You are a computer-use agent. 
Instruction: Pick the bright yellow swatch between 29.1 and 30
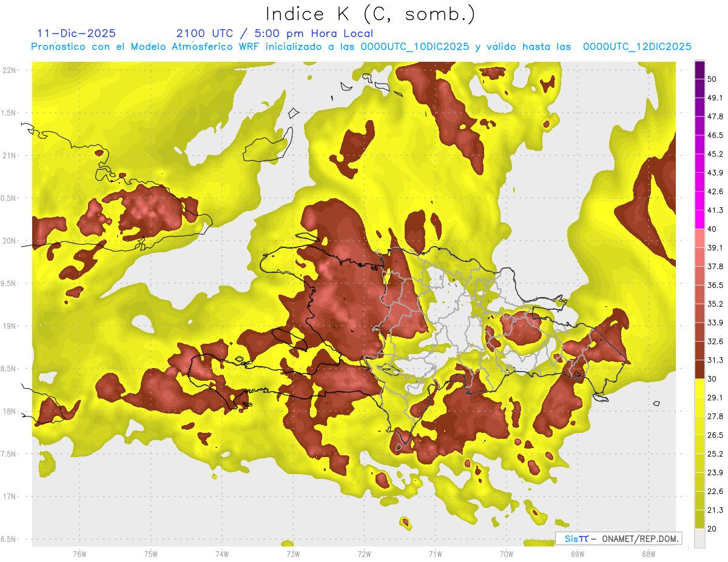tap(699, 389)
